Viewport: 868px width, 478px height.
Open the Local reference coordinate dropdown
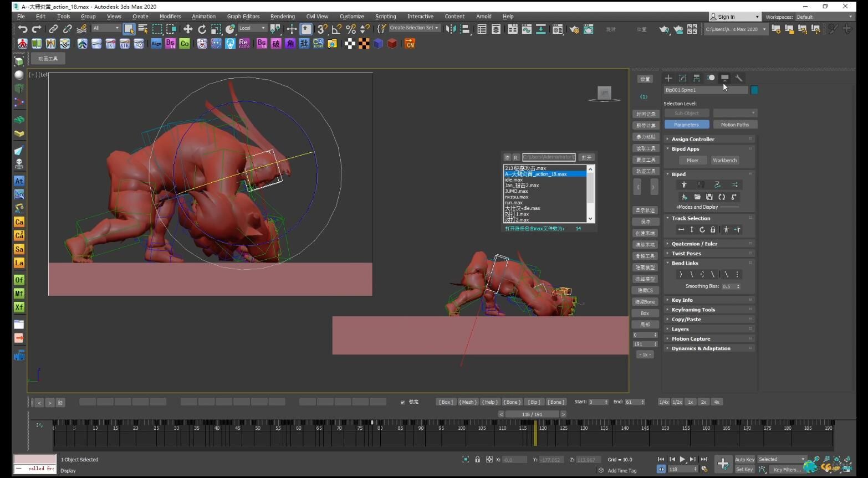[x=252, y=28]
